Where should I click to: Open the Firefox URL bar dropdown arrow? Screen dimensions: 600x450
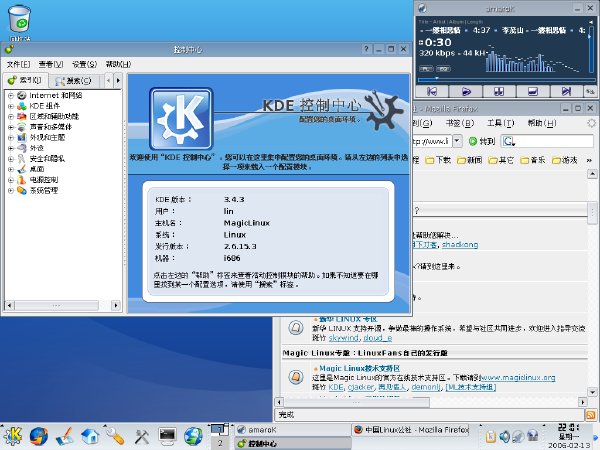[457, 141]
